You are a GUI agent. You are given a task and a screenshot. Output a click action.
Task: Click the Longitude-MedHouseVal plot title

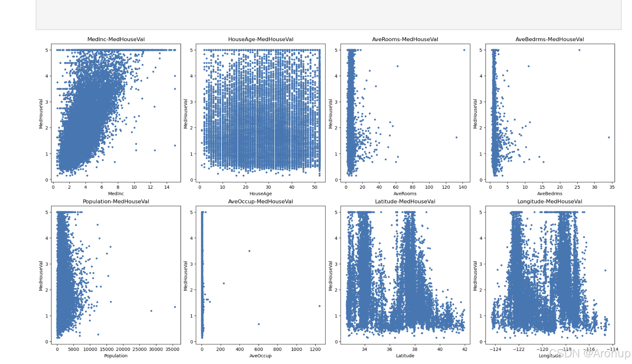tap(550, 201)
